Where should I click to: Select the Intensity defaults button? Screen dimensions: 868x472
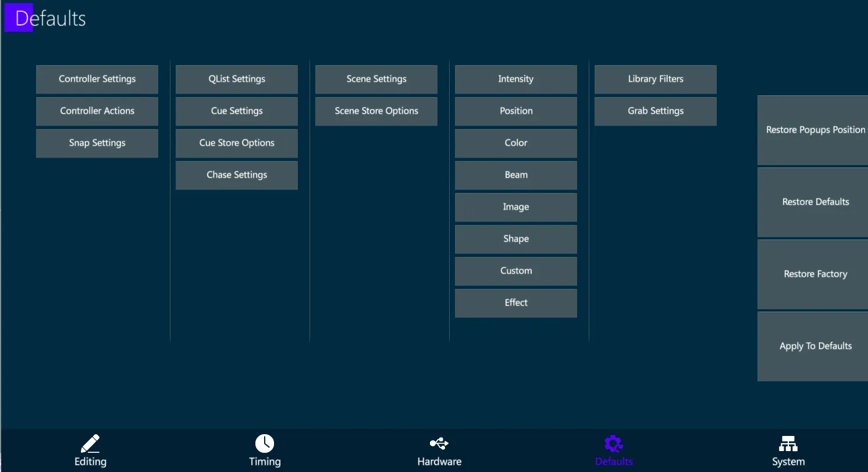coord(516,79)
